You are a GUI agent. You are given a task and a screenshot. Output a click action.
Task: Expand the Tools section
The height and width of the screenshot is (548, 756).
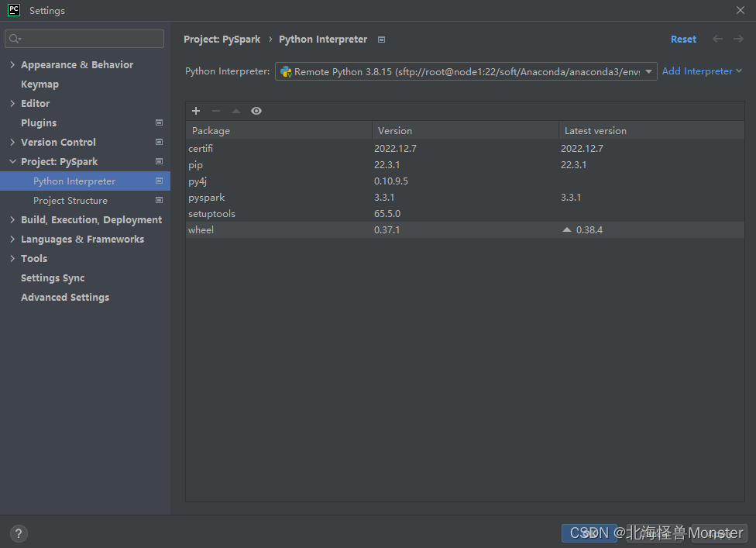[12, 258]
